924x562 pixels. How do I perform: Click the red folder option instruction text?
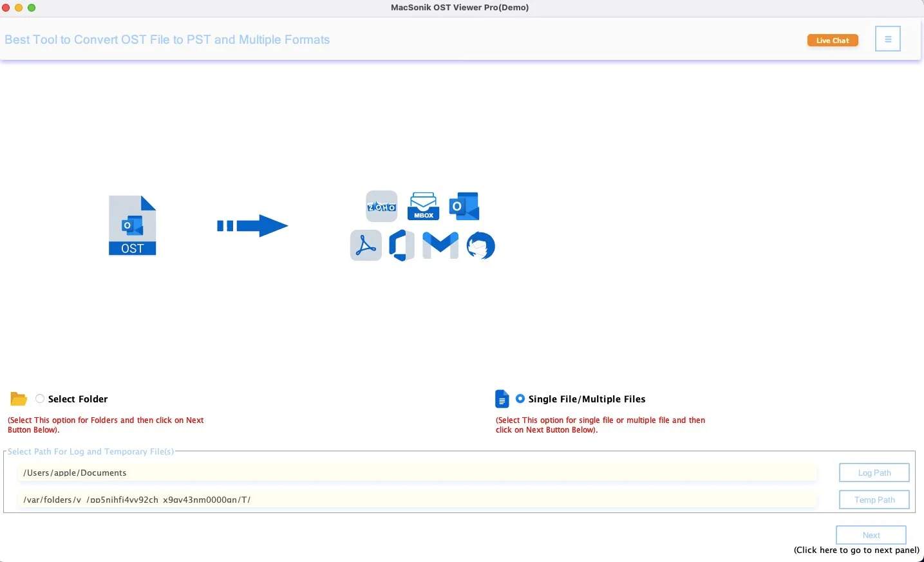(106, 425)
